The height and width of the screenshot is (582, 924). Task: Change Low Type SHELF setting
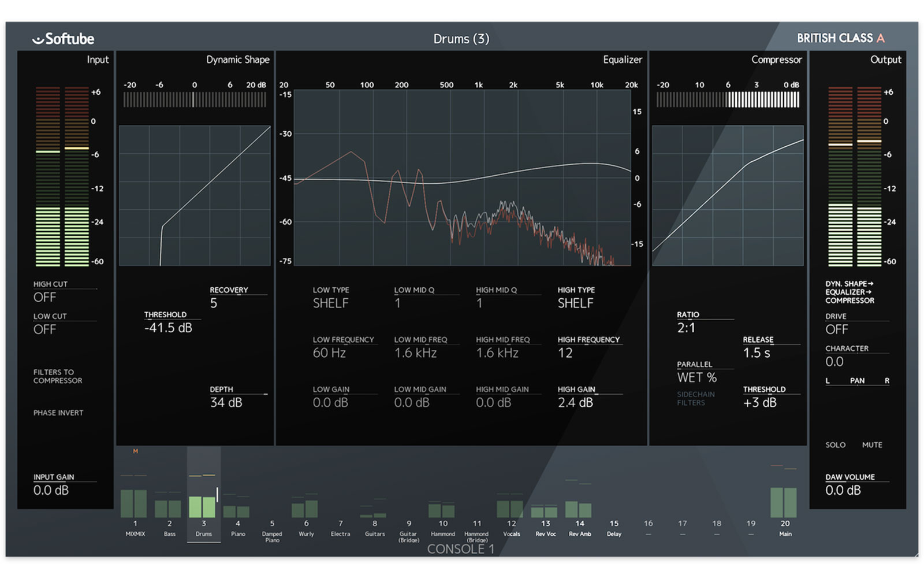click(331, 303)
